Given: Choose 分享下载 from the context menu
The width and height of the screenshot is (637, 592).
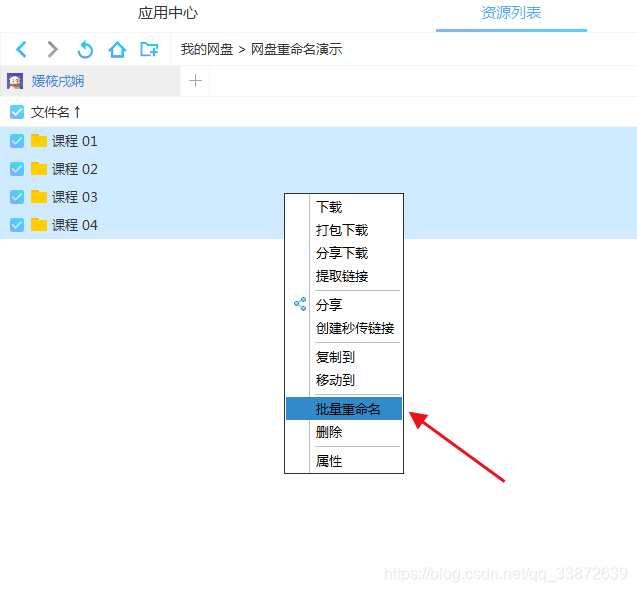Looking at the screenshot, I should click(344, 253).
